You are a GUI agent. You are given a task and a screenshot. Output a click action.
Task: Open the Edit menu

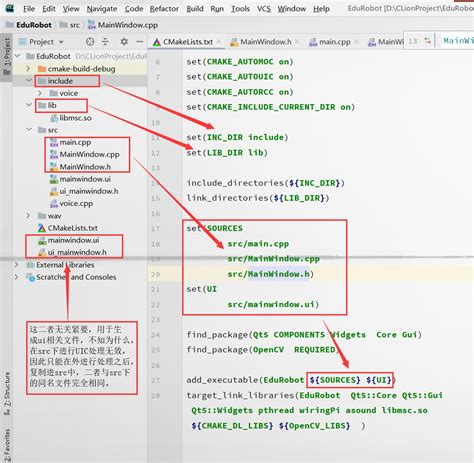[49, 9]
